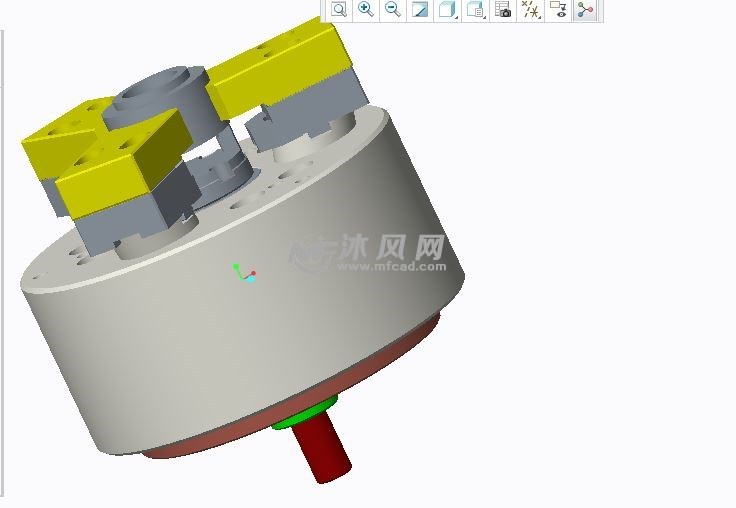The image size is (736, 508).
Task: Expand the Saved Orientations list
Action: click(475, 10)
